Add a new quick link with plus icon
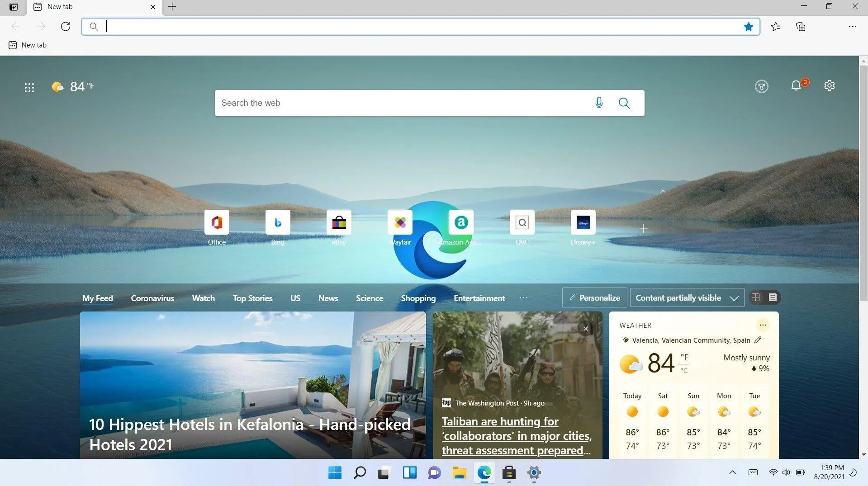Image resolution: width=868 pixels, height=486 pixels. [643, 229]
